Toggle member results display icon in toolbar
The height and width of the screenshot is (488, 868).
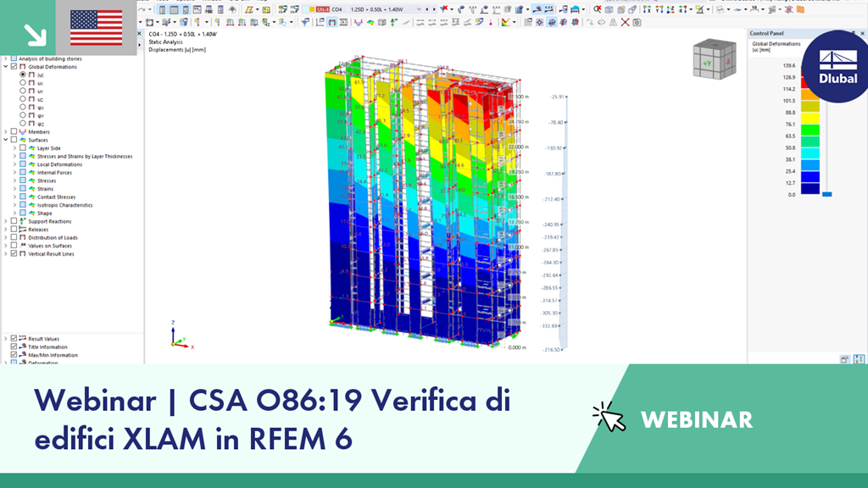[359, 22]
